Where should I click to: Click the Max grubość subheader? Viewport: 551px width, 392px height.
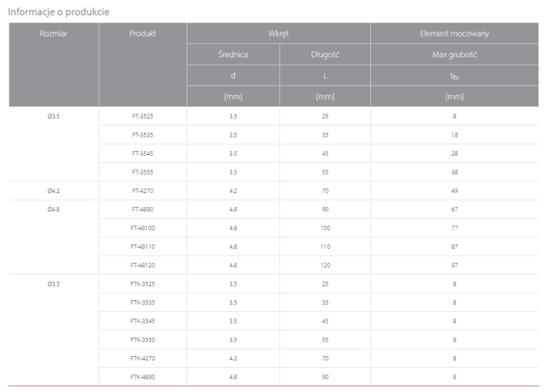point(454,54)
